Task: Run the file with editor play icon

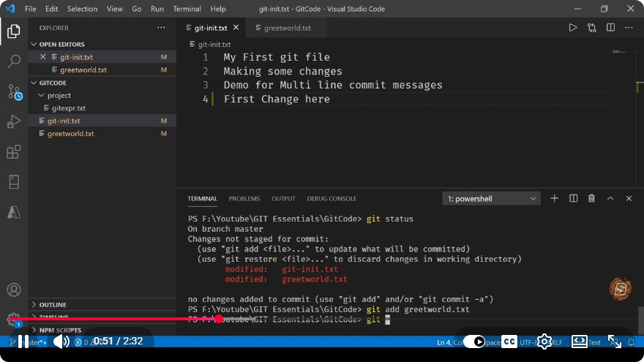Action: pyautogui.click(x=572, y=28)
